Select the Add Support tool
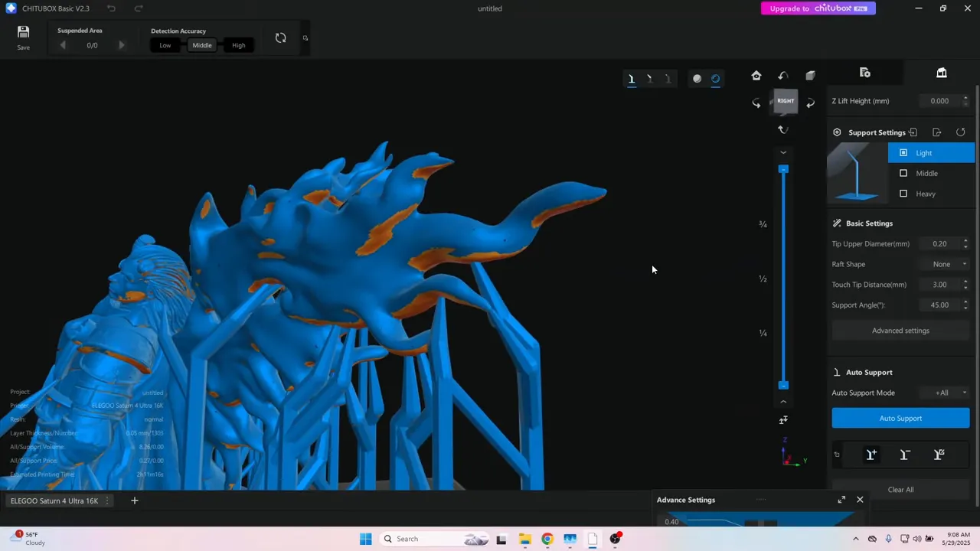 (x=871, y=455)
